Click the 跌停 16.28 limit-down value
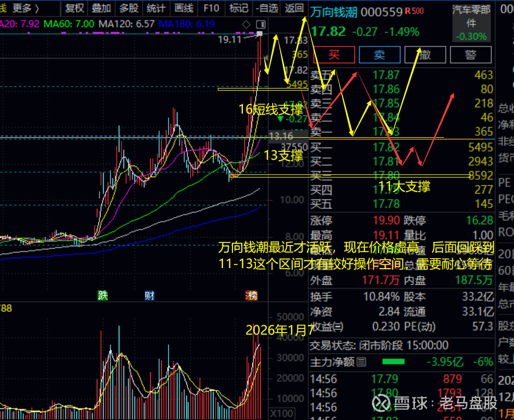 pos(479,220)
